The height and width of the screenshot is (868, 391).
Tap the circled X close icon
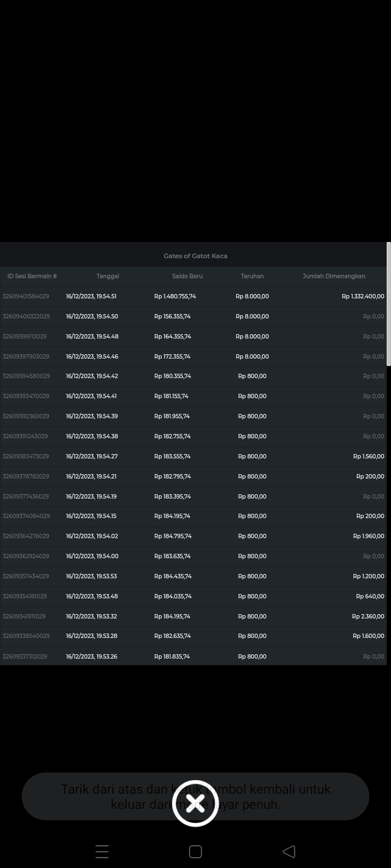tap(195, 803)
